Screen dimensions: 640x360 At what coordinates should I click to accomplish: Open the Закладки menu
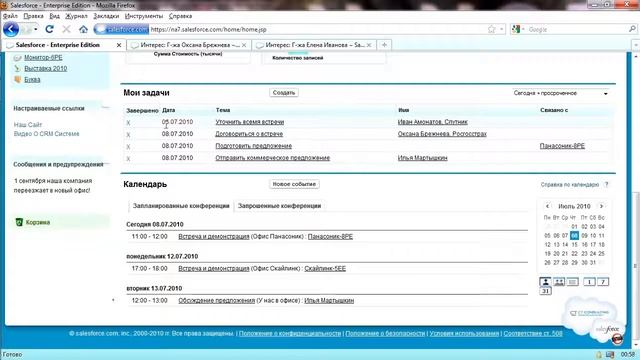(106, 16)
